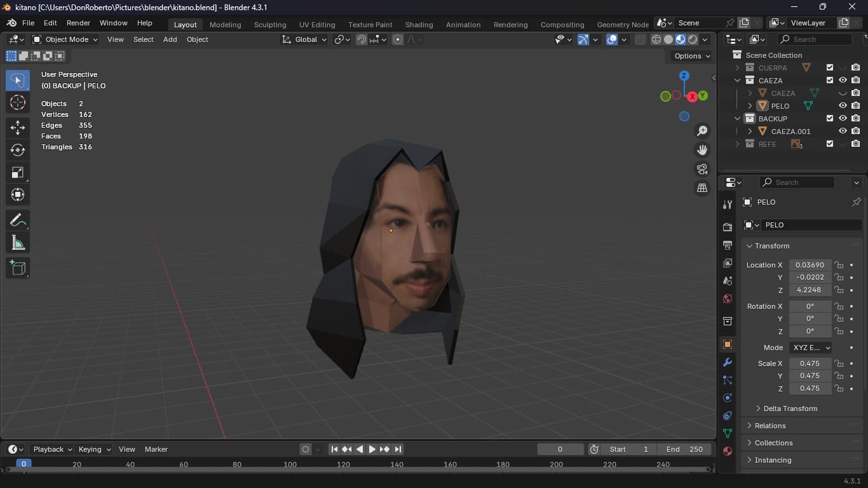Click the Location X value field
This screenshot has width=868, height=488.
[810, 265]
